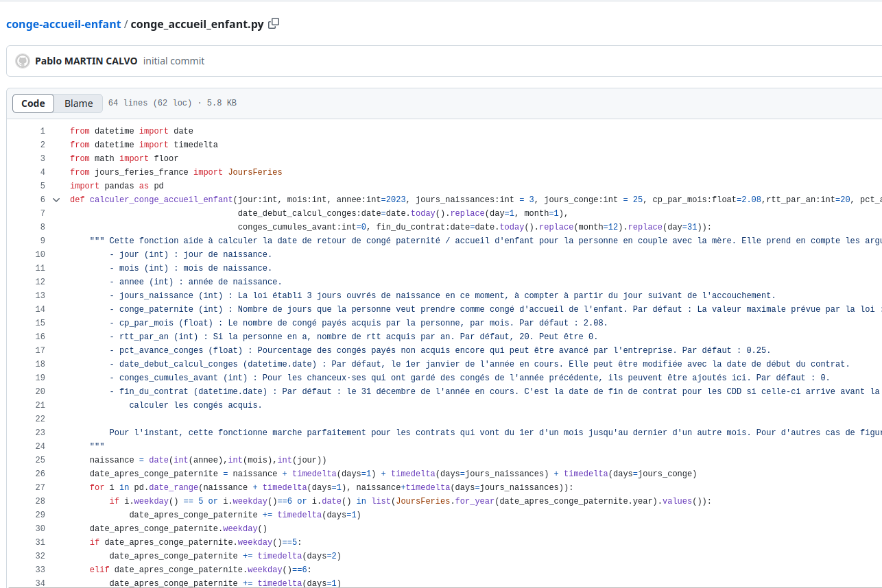Image resolution: width=882 pixels, height=588 pixels.
Task: Select line number 27
Action: [x=40, y=487]
